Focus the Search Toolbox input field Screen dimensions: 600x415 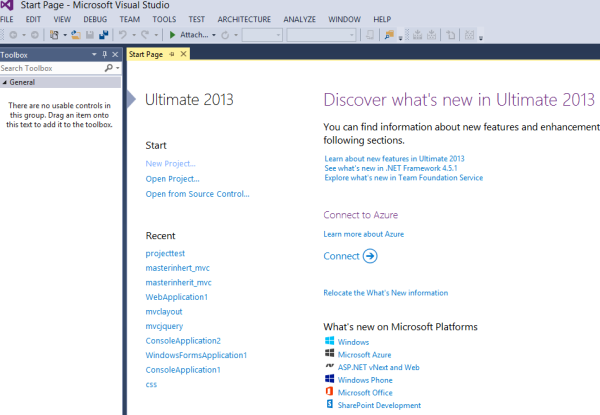(x=52, y=68)
